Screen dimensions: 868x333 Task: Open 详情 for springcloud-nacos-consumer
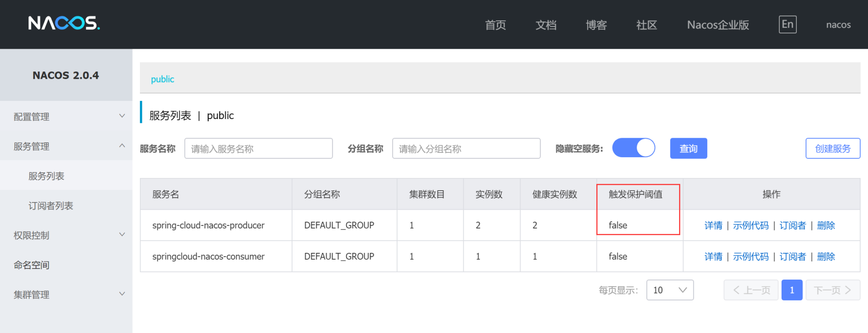tap(713, 256)
